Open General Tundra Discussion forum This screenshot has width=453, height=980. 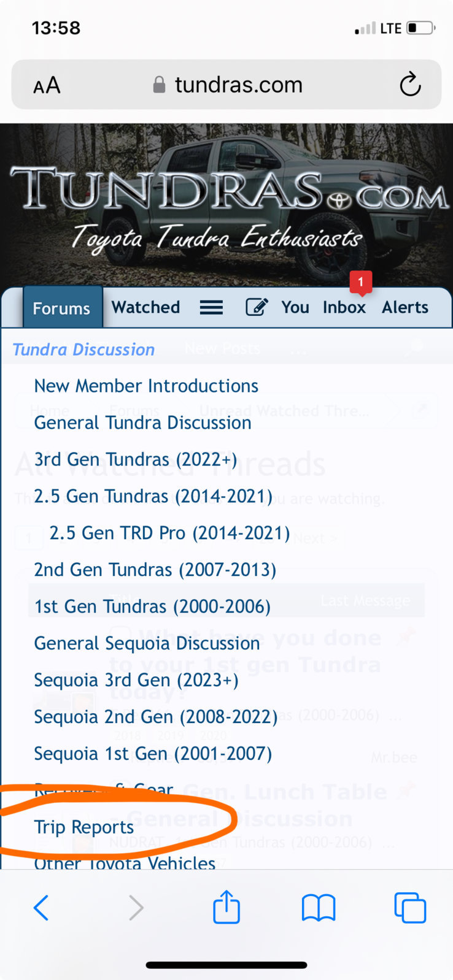(x=142, y=423)
